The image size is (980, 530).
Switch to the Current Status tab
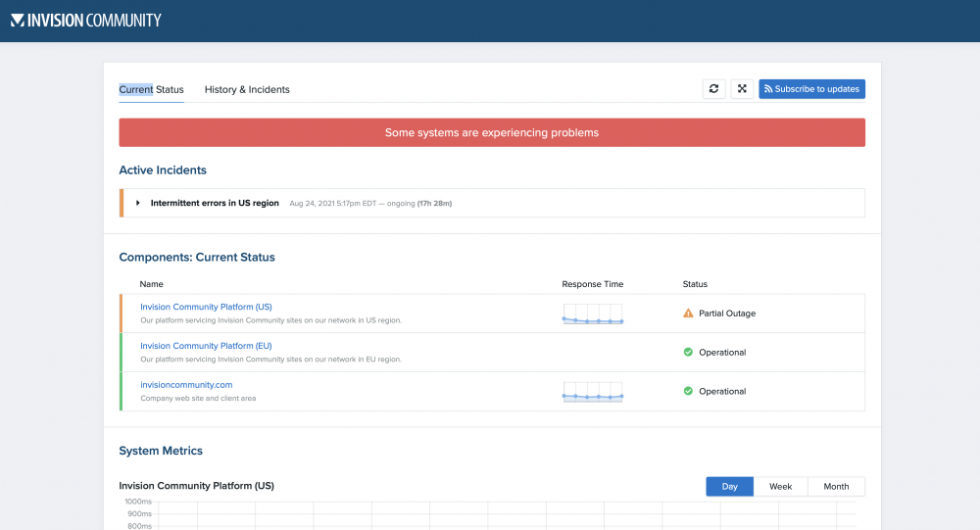151,89
